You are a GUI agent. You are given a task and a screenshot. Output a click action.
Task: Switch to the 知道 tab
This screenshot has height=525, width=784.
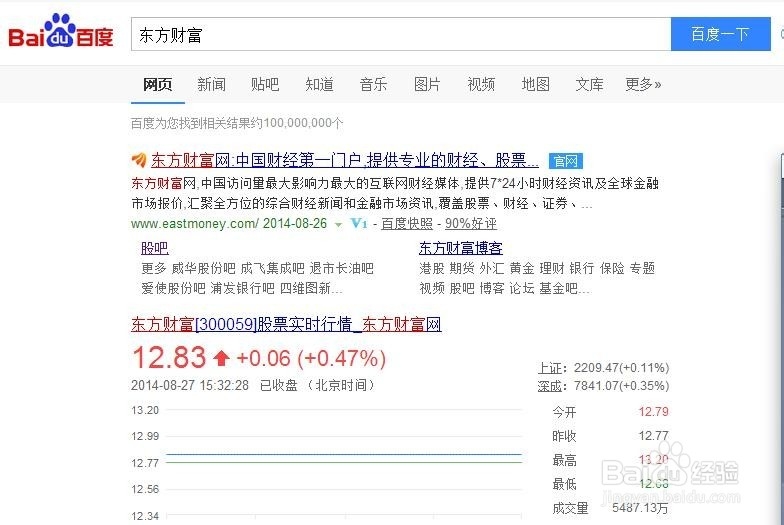coord(319,84)
